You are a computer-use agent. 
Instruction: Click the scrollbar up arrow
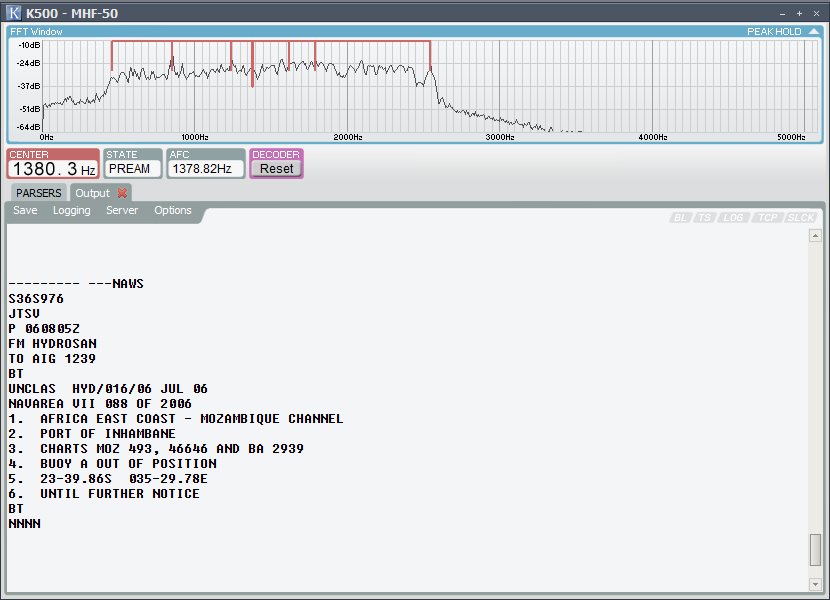click(x=815, y=236)
